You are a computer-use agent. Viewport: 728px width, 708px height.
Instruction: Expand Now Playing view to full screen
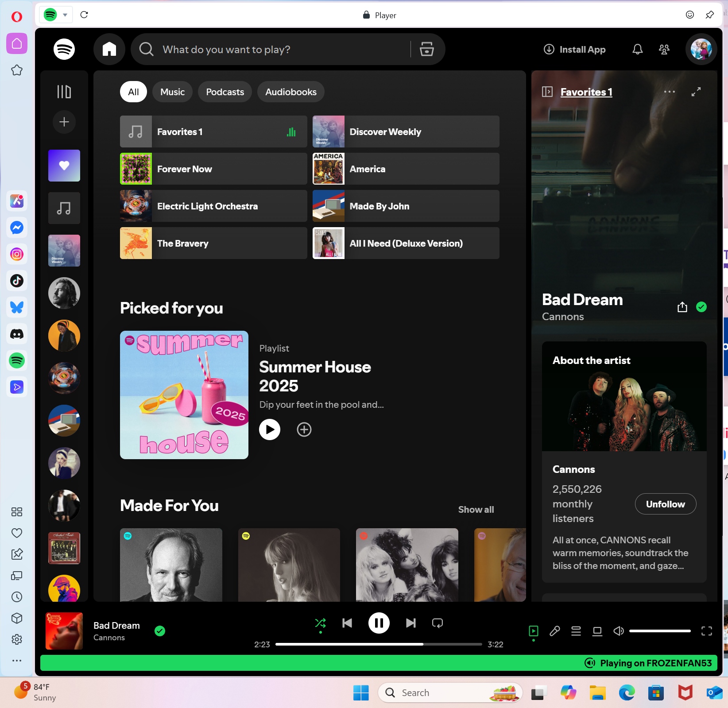(x=696, y=92)
